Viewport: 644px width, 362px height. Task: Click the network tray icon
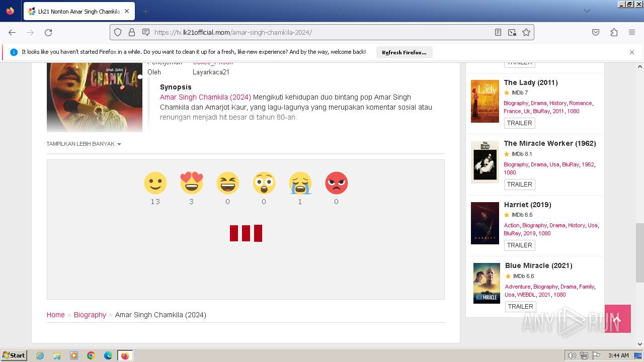[x=584, y=355]
